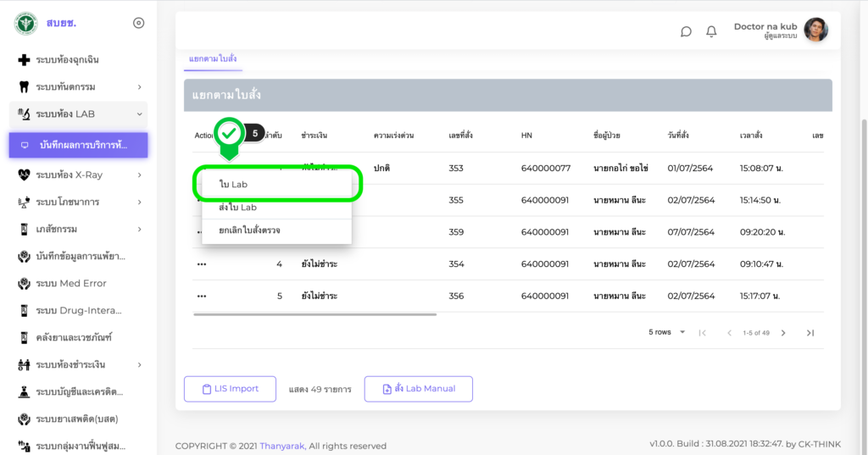Click the dental system tooth icon
The height and width of the screenshot is (455, 868).
[x=24, y=86]
